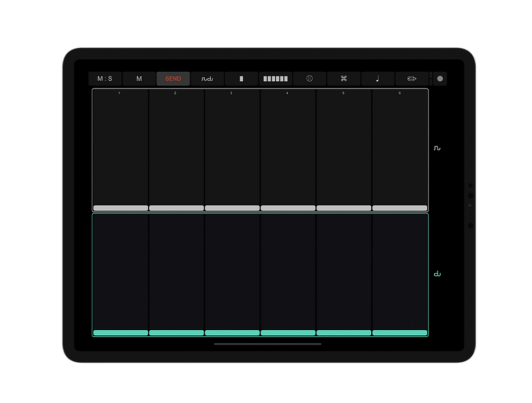This screenshot has width=532, height=403.
Task: Click sixth teal fader handle in lower bank
Action: pos(400,333)
